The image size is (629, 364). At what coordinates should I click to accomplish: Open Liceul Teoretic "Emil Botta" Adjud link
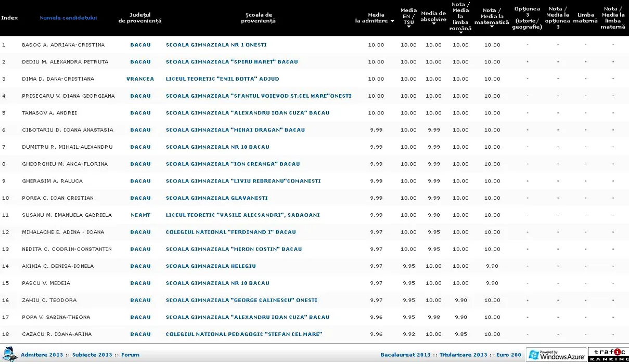tap(222, 79)
